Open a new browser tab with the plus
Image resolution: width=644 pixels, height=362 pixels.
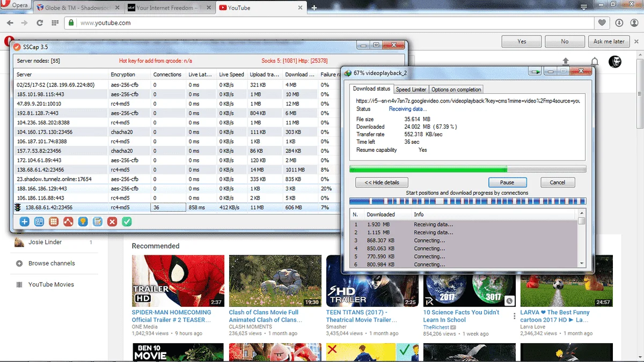[x=314, y=8]
